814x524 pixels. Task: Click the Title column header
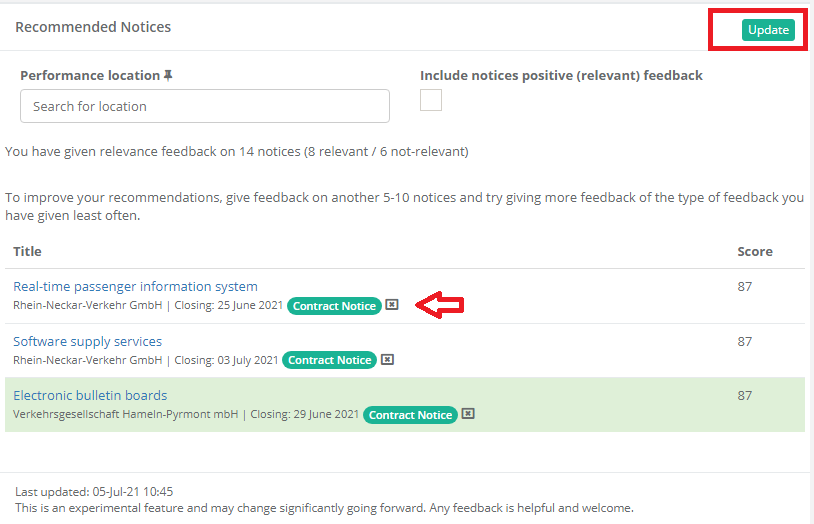click(27, 251)
